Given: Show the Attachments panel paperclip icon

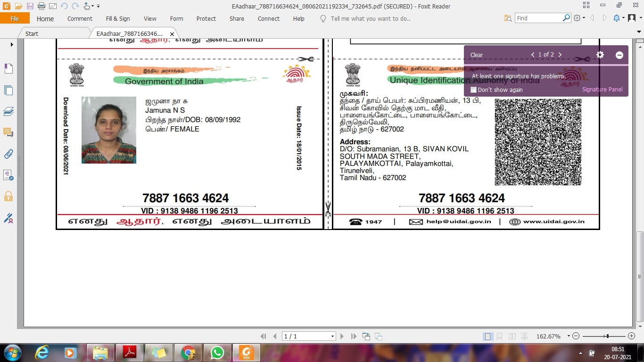Looking at the screenshot, I should [8, 154].
